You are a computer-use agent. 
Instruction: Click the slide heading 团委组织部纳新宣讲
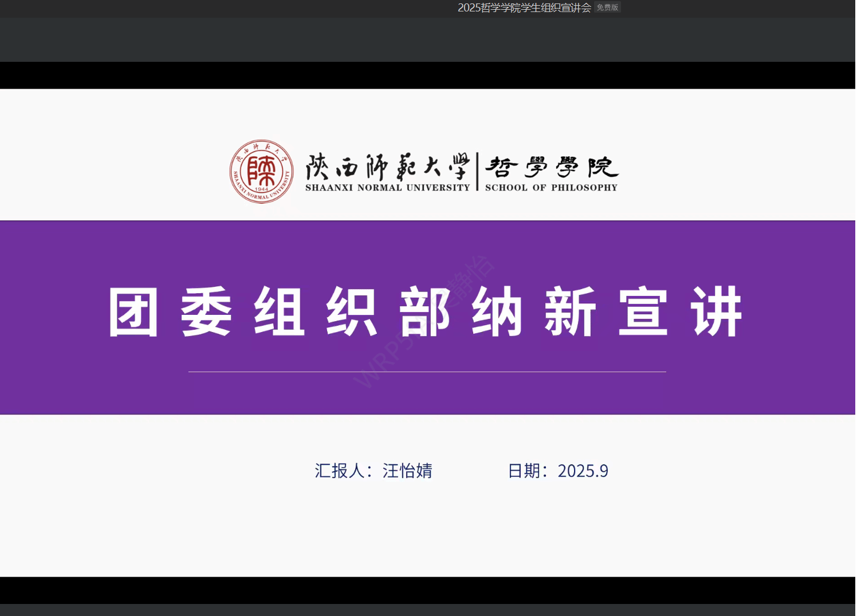click(x=425, y=312)
